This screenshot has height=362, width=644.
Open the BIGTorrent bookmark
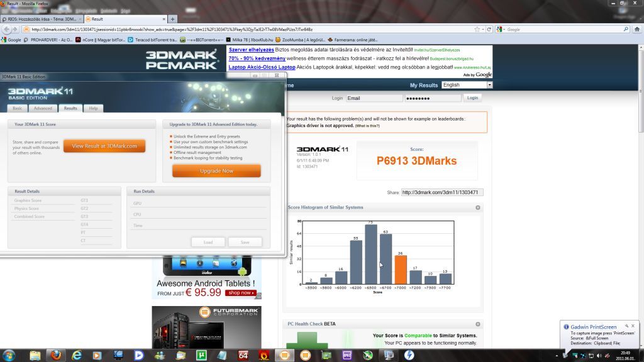[x=201, y=40]
